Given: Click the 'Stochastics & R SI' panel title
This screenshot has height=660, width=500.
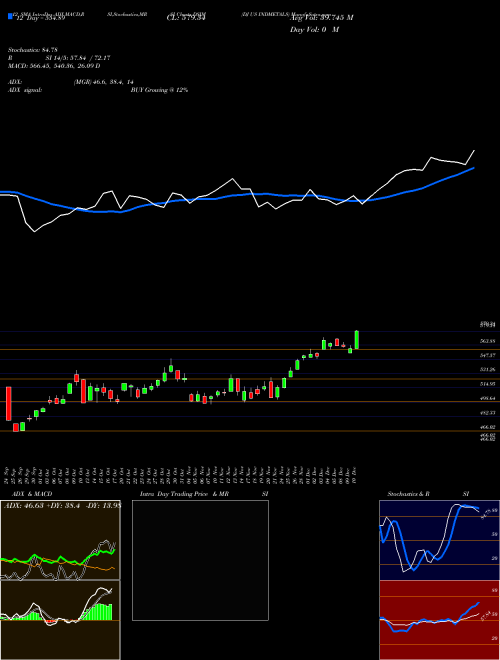Looking at the screenshot, I should click(x=428, y=494).
